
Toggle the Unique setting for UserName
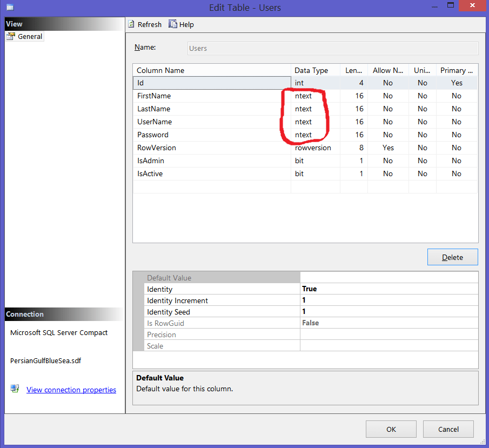(422, 122)
